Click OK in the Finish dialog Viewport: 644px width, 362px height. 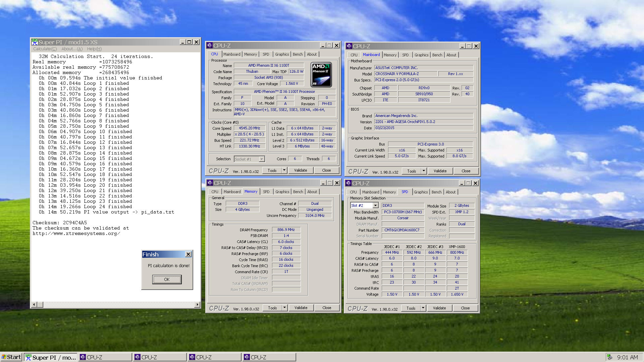click(x=167, y=279)
